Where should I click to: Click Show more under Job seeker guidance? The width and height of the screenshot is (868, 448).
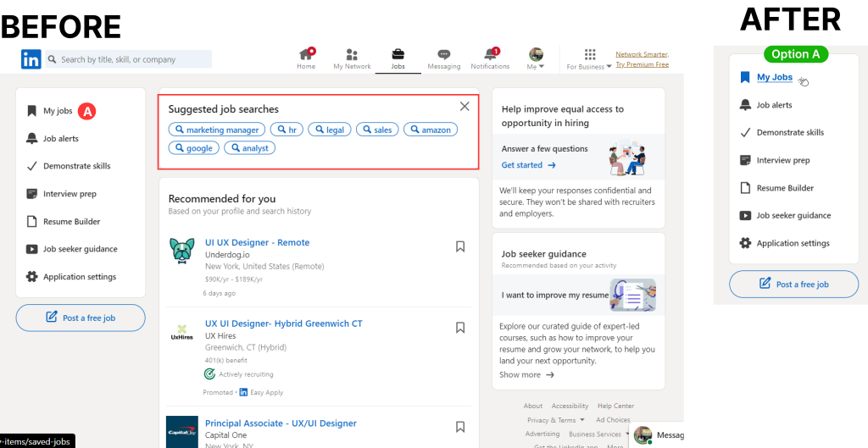point(526,374)
